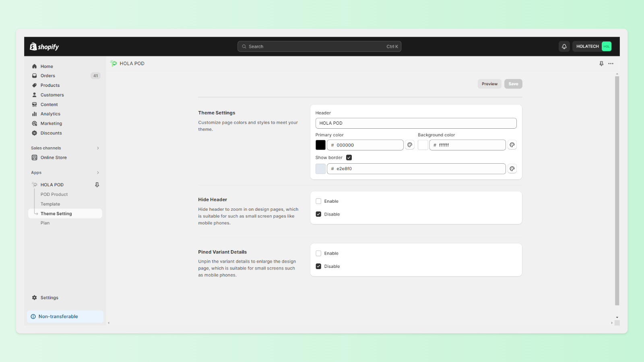This screenshot has height=362, width=644.
Task: Open the notifications bell
Action: click(564, 47)
